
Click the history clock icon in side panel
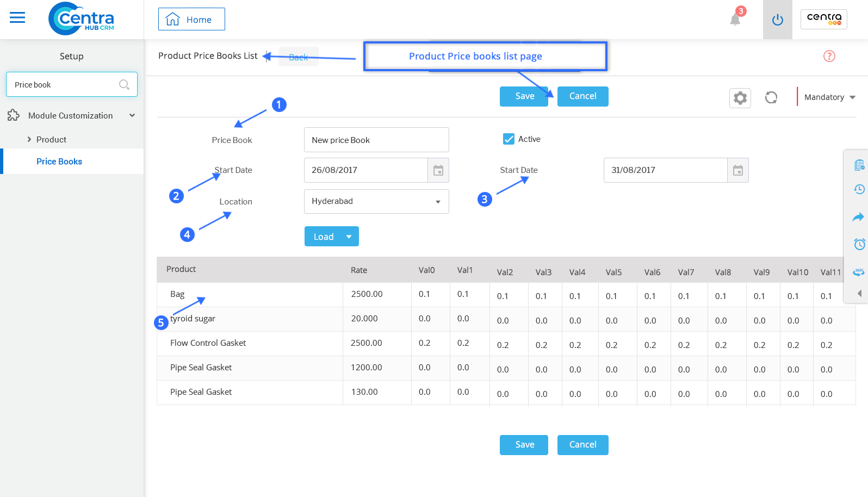click(859, 189)
